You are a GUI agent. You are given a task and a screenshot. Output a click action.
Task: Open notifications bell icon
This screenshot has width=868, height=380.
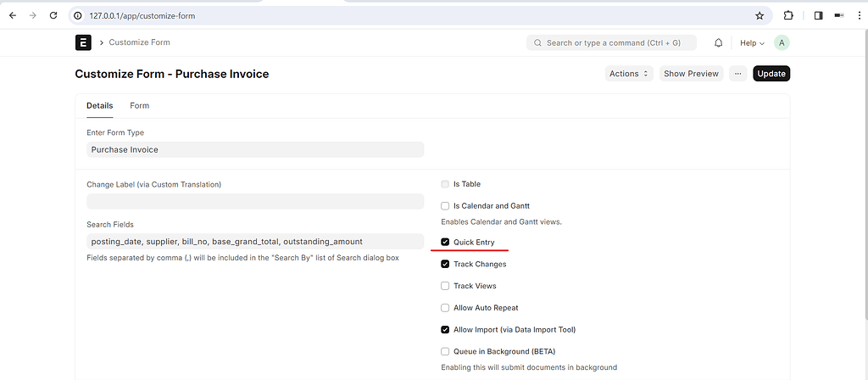click(x=719, y=42)
